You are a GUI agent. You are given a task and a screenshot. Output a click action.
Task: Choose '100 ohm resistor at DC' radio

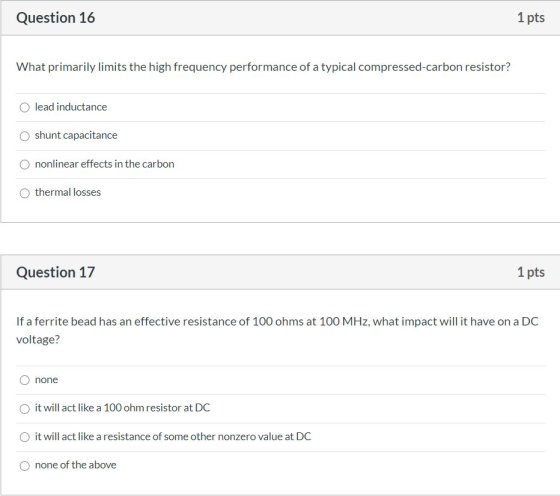25,409
